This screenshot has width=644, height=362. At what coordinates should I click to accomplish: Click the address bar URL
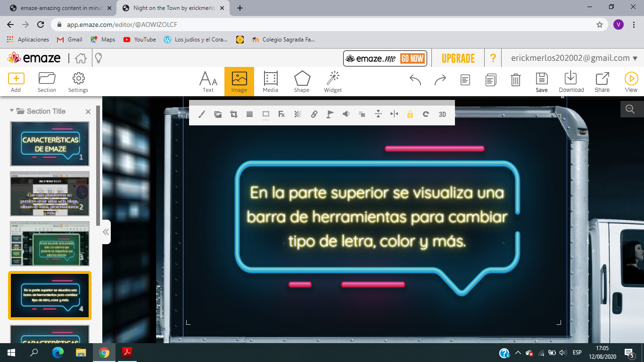122,25
